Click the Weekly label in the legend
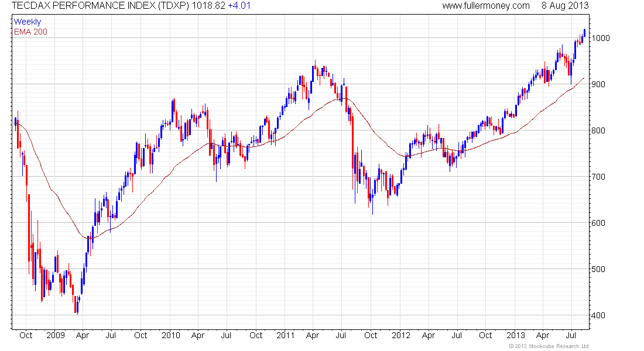Viewport: 644px width, 351px height. pos(28,22)
